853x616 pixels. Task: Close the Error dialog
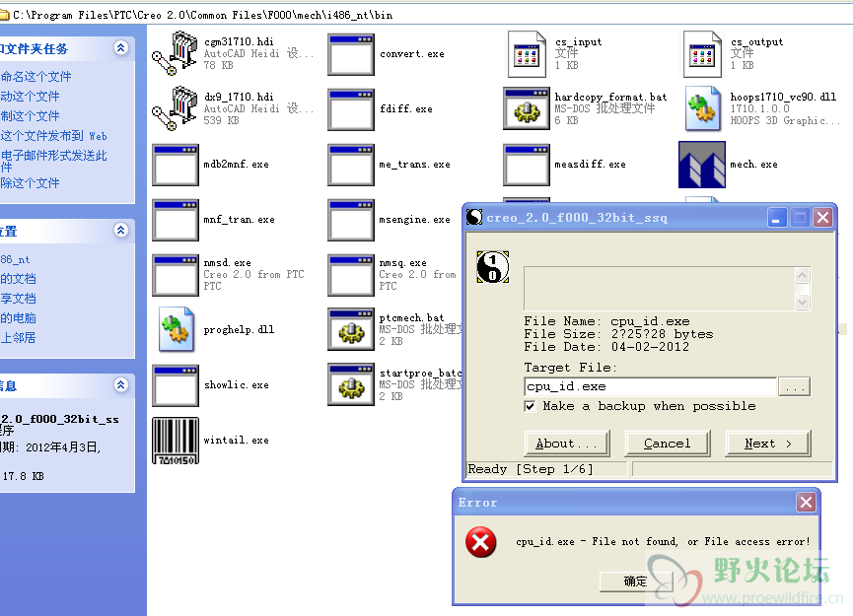click(x=807, y=503)
